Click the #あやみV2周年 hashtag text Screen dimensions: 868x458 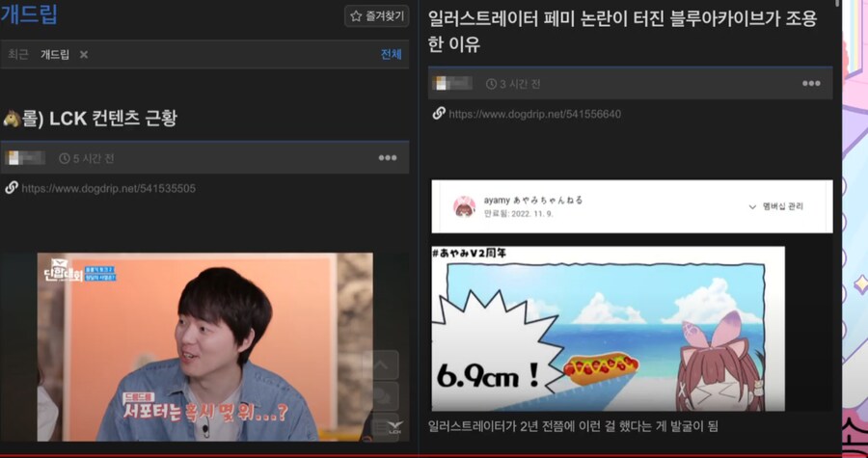pos(469,253)
